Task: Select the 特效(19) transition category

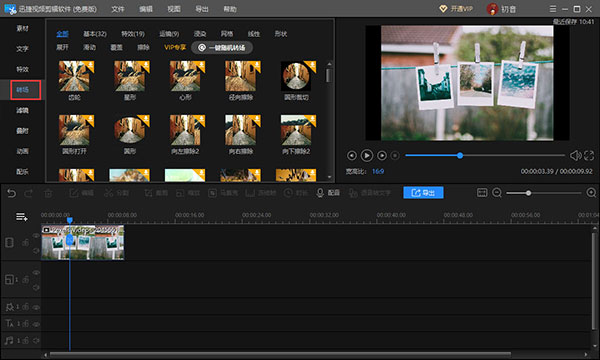Action: (x=133, y=34)
